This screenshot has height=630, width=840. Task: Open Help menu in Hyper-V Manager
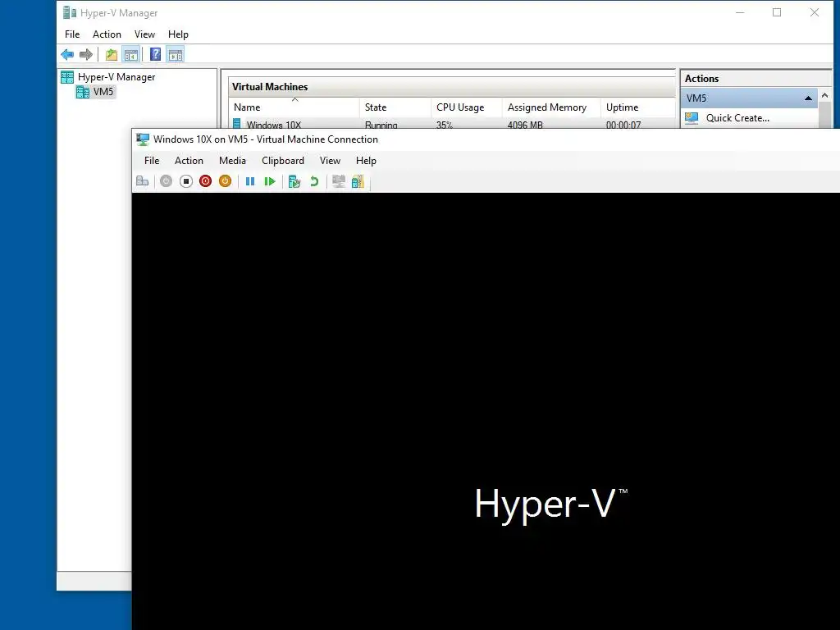coord(178,34)
